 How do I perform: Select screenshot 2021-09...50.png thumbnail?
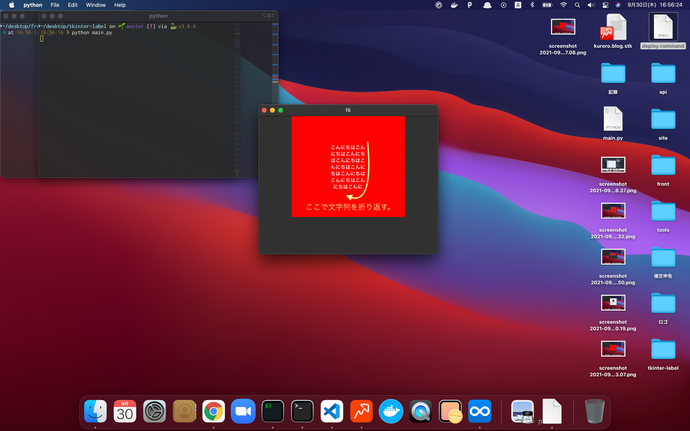pyautogui.click(x=613, y=257)
